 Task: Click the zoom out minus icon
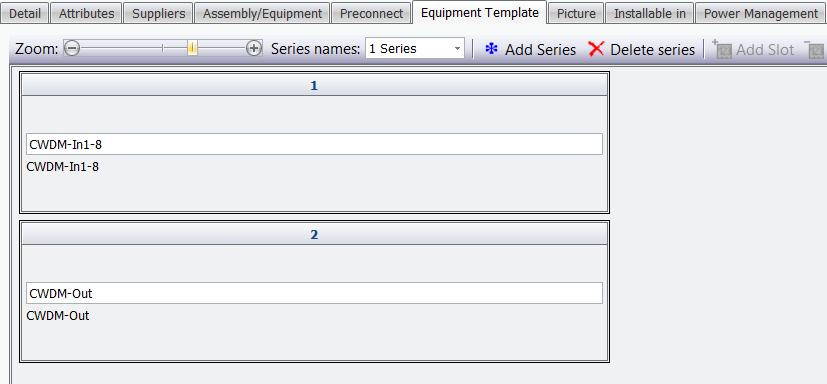point(72,49)
